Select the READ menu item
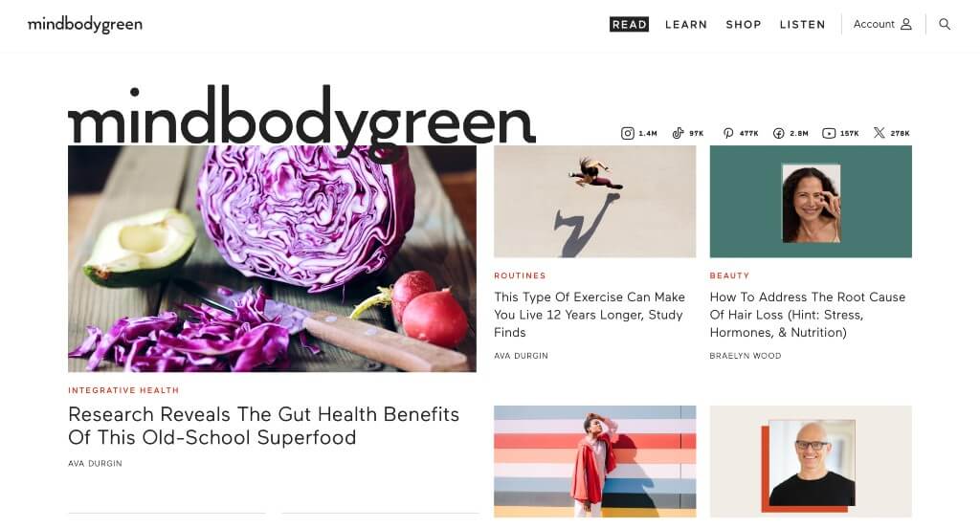The width and height of the screenshot is (980, 528). point(630,24)
